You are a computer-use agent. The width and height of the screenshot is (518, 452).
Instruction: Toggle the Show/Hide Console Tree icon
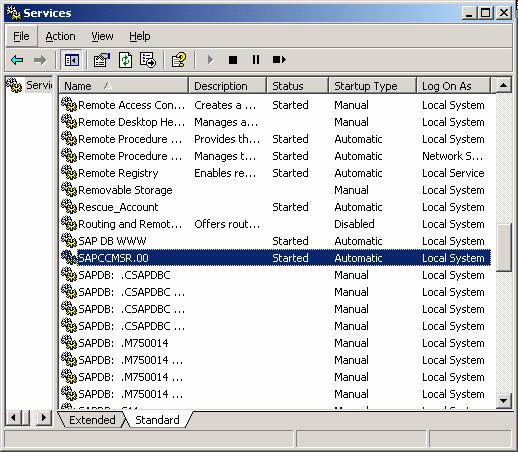click(72, 60)
